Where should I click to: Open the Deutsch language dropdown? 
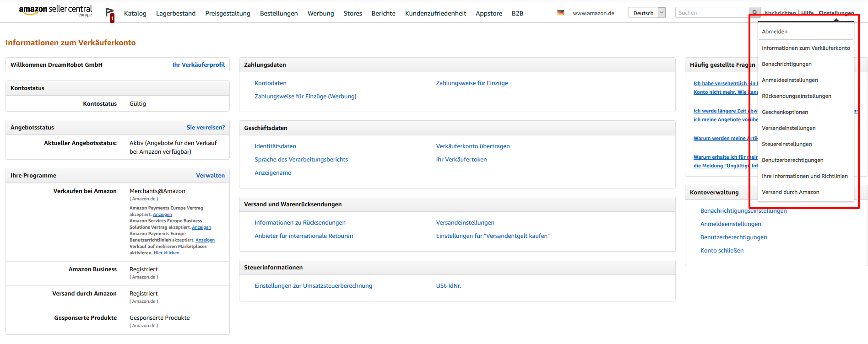click(x=647, y=13)
